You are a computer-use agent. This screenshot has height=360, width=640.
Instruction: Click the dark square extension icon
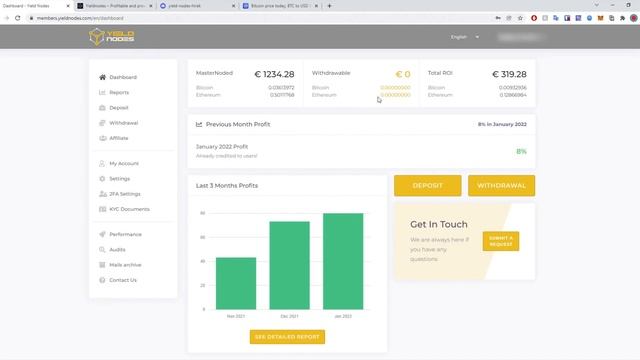pos(567,18)
